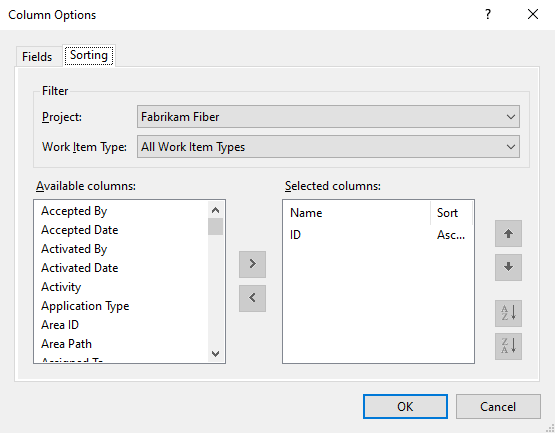Image resolution: width=555 pixels, height=433 pixels.
Task: Move selected column up
Action: click(x=508, y=233)
